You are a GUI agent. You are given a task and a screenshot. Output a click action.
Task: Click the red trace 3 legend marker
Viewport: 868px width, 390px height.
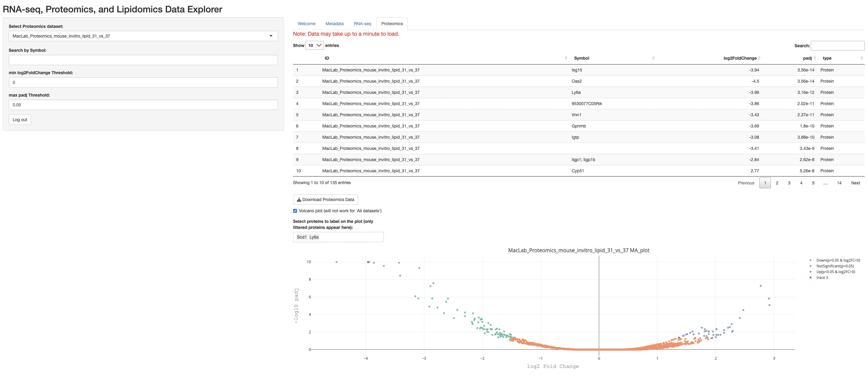pos(811,277)
